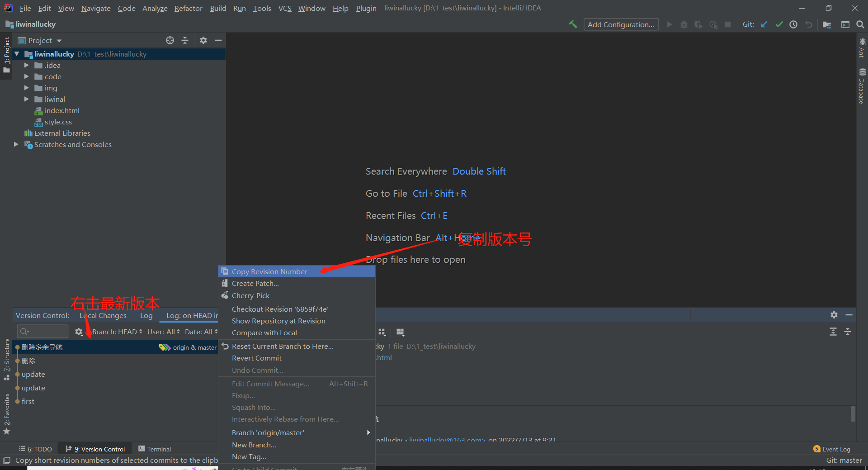The width and height of the screenshot is (868, 470).
Task: Click the commit log search field
Action: 42,332
